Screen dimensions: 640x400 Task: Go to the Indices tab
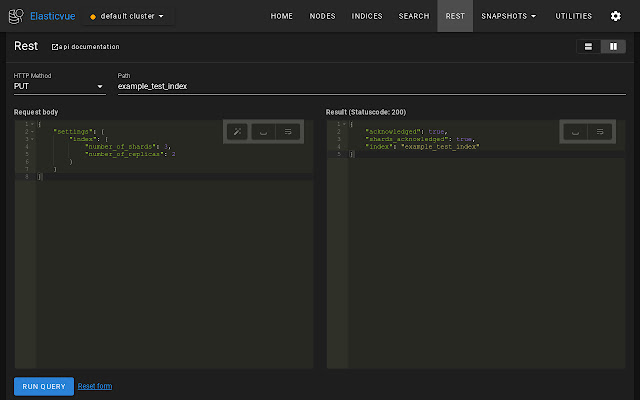coord(367,16)
